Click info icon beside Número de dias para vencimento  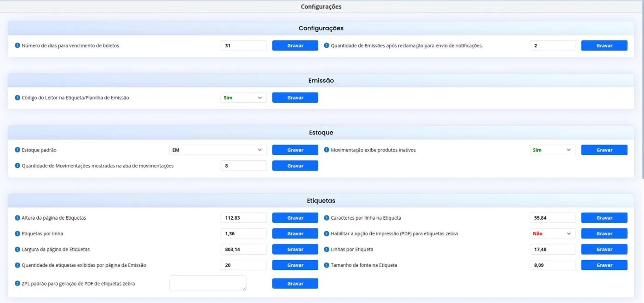[x=17, y=46]
